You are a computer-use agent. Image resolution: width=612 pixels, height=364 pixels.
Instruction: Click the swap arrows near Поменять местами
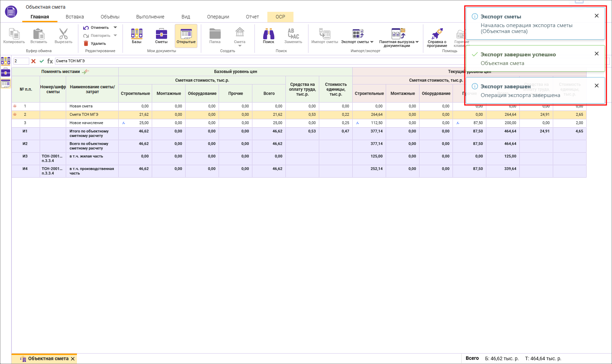86,72
